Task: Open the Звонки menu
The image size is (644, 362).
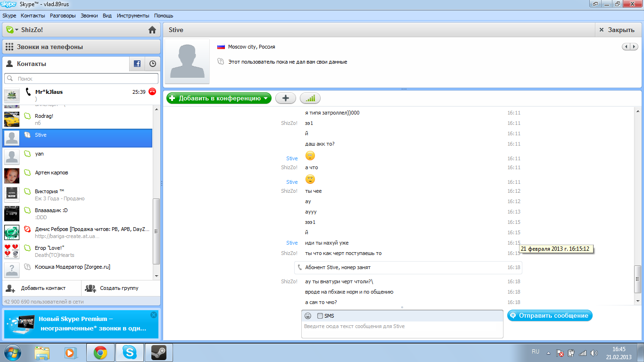Action: pos(89,16)
